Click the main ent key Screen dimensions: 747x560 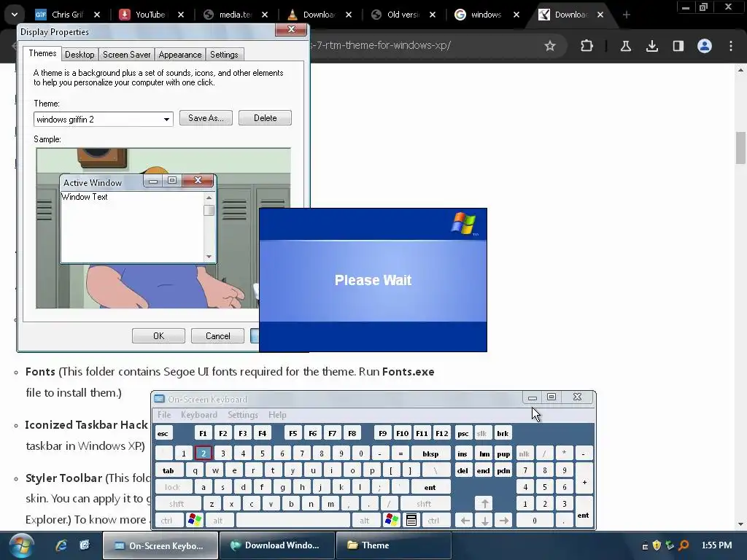click(x=430, y=487)
